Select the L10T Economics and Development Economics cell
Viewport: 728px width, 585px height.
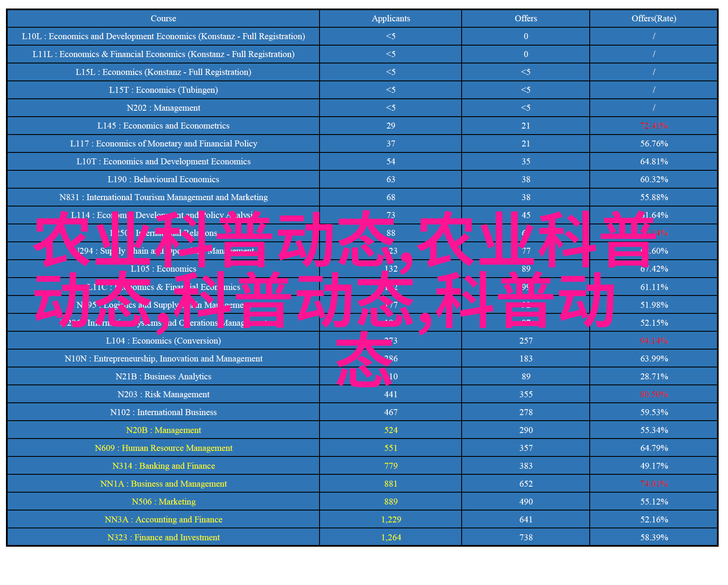(163, 161)
